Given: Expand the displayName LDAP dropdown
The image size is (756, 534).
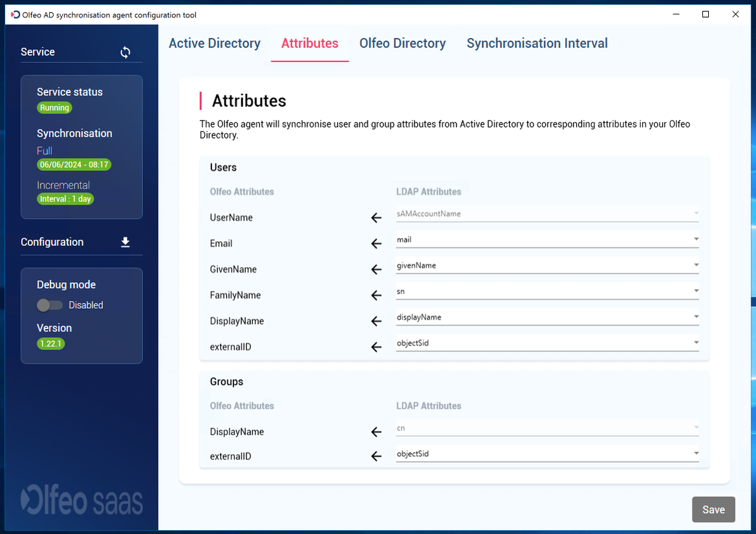Looking at the screenshot, I should pos(547,317).
